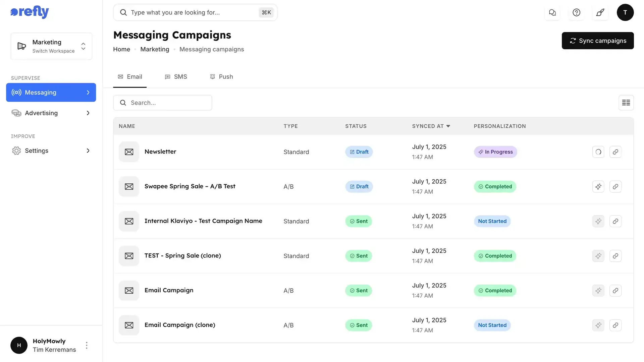Copy link for Email Campaign (clone)
This screenshot has height=362, width=644.
[x=615, y=325]
